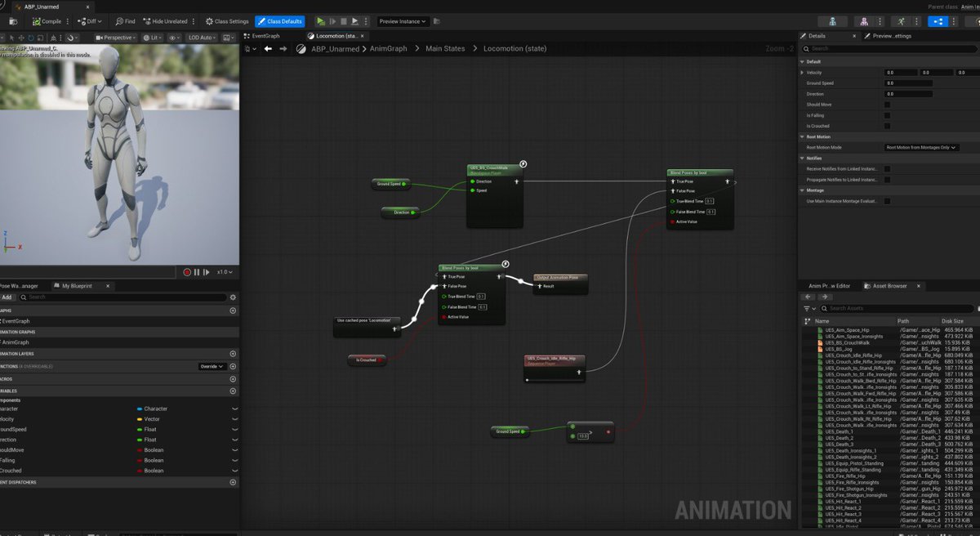Click the viewport record button
The width and height of the screenshot is (980, 536).
[x=187, y=271]
